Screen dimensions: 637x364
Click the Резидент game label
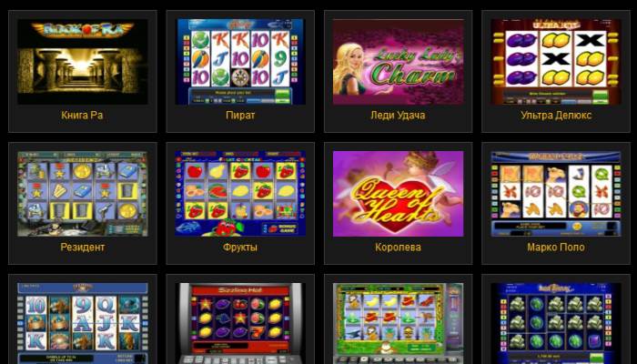[83, 247]
